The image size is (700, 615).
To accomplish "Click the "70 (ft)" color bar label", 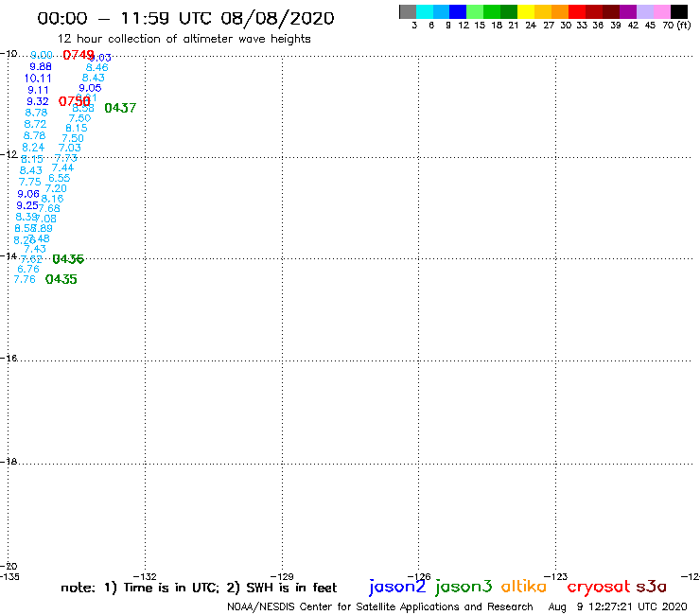I will coord(676,26).
